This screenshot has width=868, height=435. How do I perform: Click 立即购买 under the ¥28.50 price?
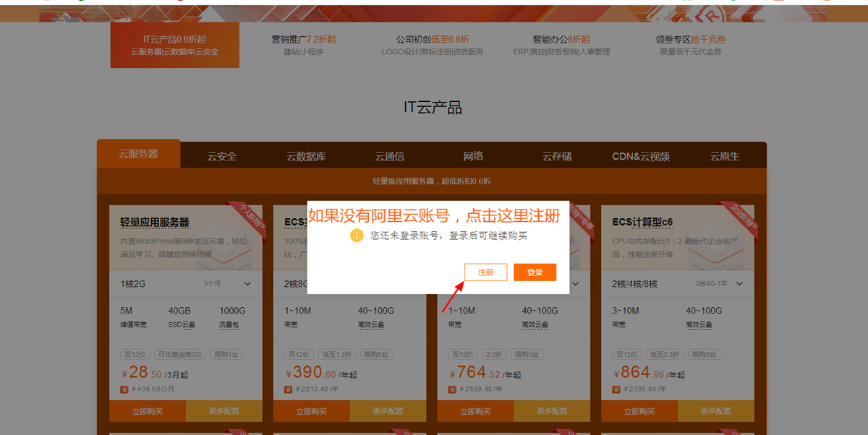point(148,411)
